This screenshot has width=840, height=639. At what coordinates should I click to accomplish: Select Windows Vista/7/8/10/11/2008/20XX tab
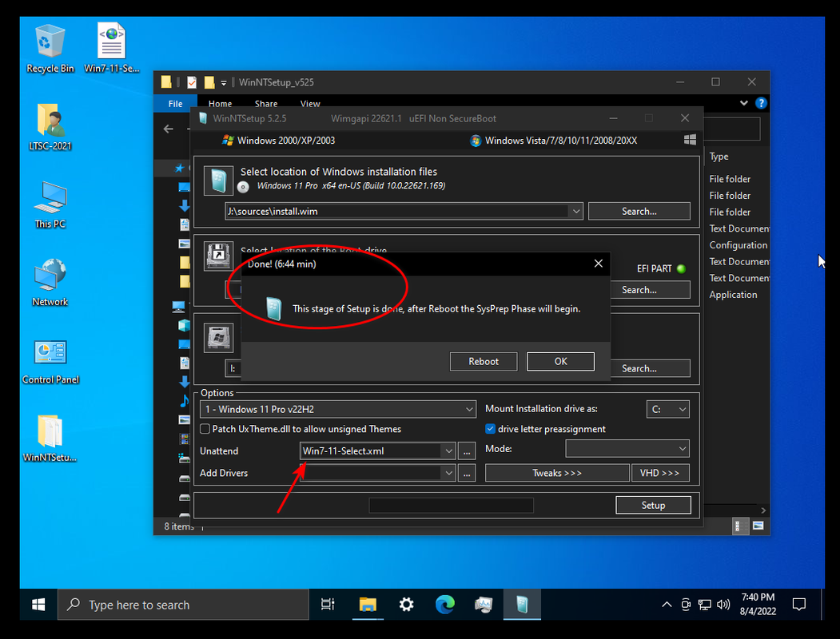click(553, 141)
